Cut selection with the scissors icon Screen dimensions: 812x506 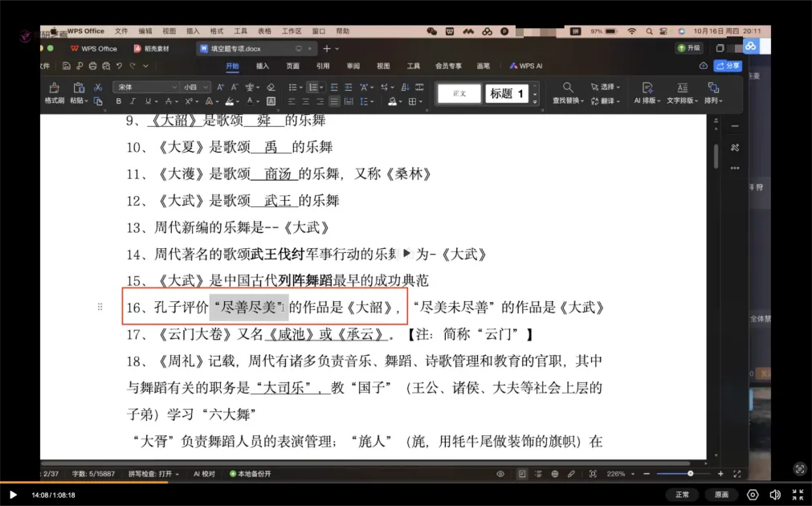point(98,87)
